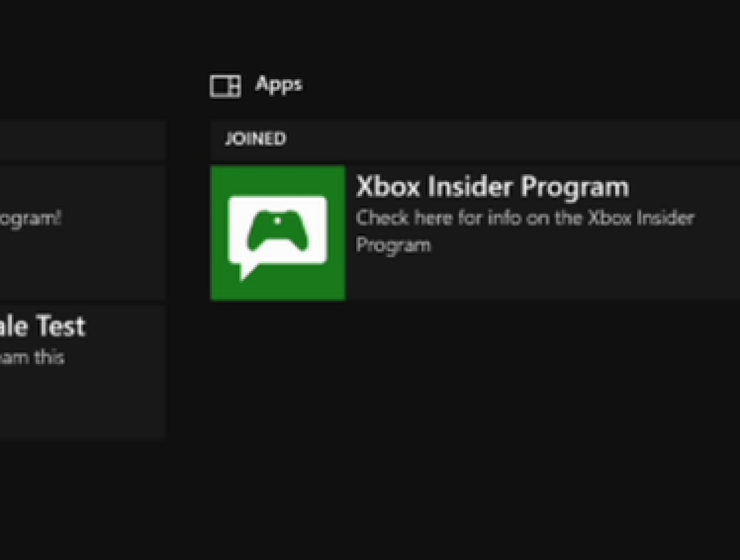The width and height of the screenshot is (740, 560).
Task: Click the 'eam this' subtitle text
Action: pyautogui.click(x=32, y=357)
